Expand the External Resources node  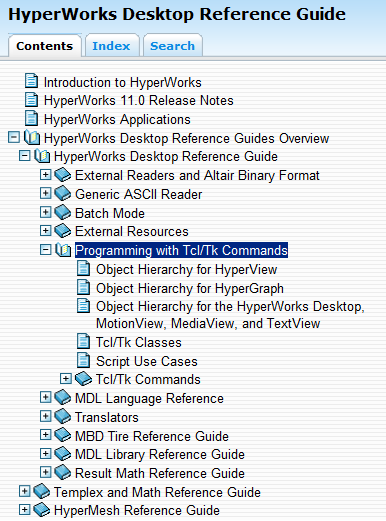[x=45, y=230]
